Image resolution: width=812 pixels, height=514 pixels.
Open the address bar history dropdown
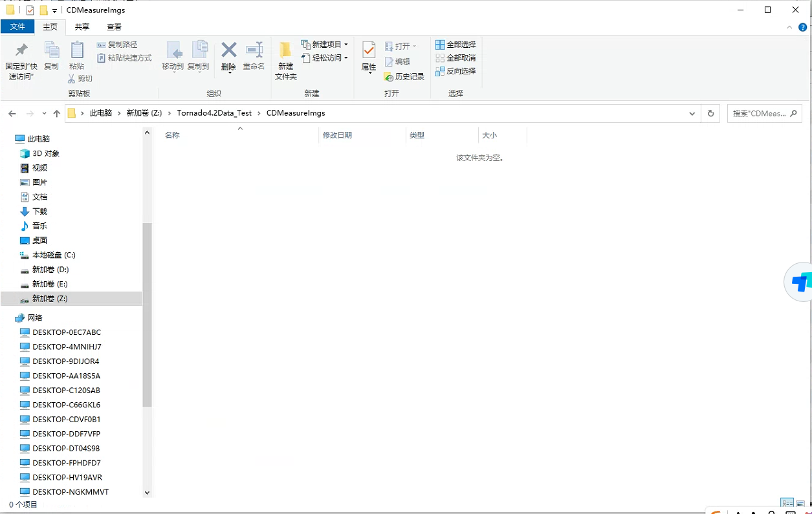tap(692, 113)
